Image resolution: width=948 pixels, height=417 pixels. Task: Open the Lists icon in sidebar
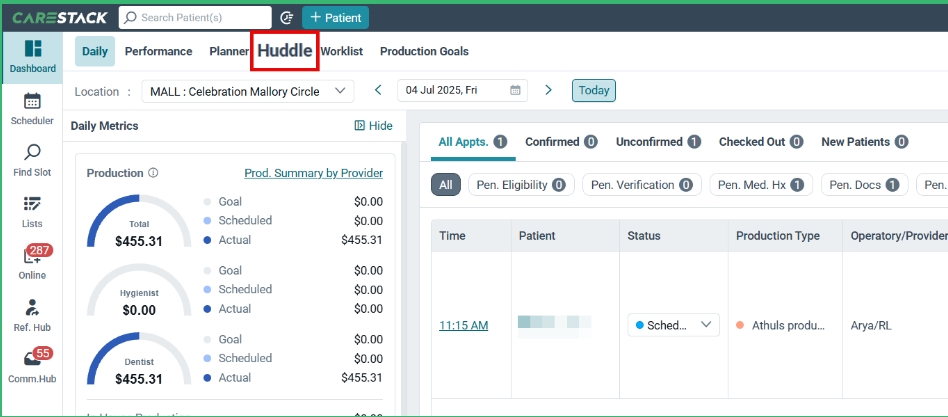coord(32,203)
